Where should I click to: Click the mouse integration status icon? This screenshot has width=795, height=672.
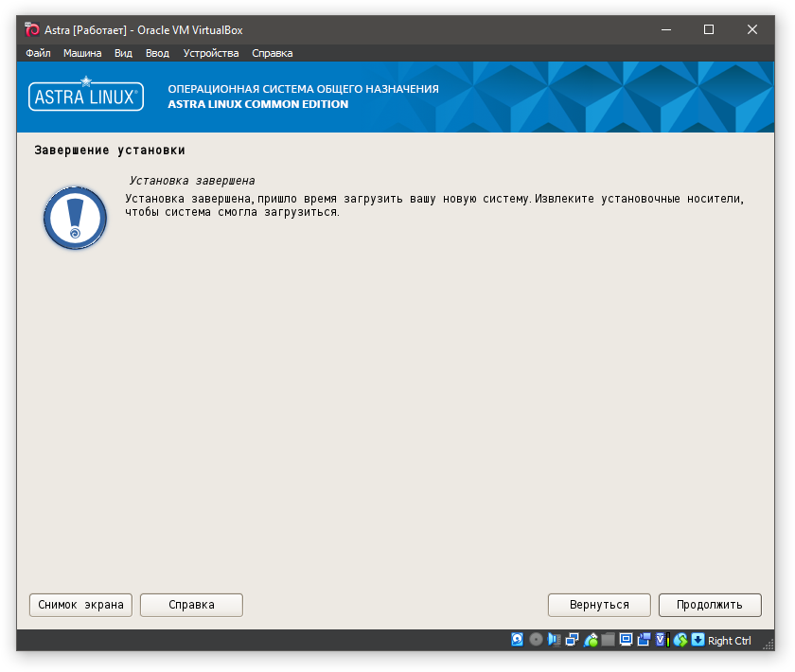point(680,640)
